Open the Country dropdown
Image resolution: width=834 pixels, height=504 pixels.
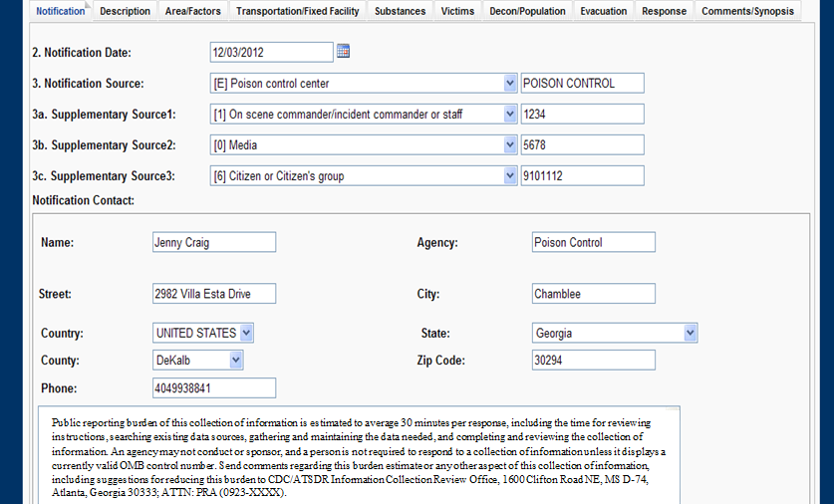[247, 333]
